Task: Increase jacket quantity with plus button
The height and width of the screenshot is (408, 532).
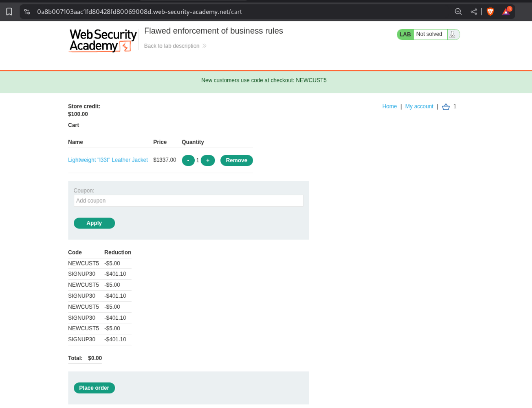Action: pyautogui.click(x=208, y=160)
